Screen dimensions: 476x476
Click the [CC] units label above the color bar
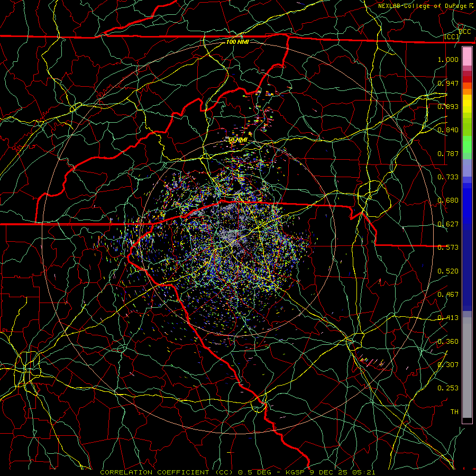click(452, 37)
